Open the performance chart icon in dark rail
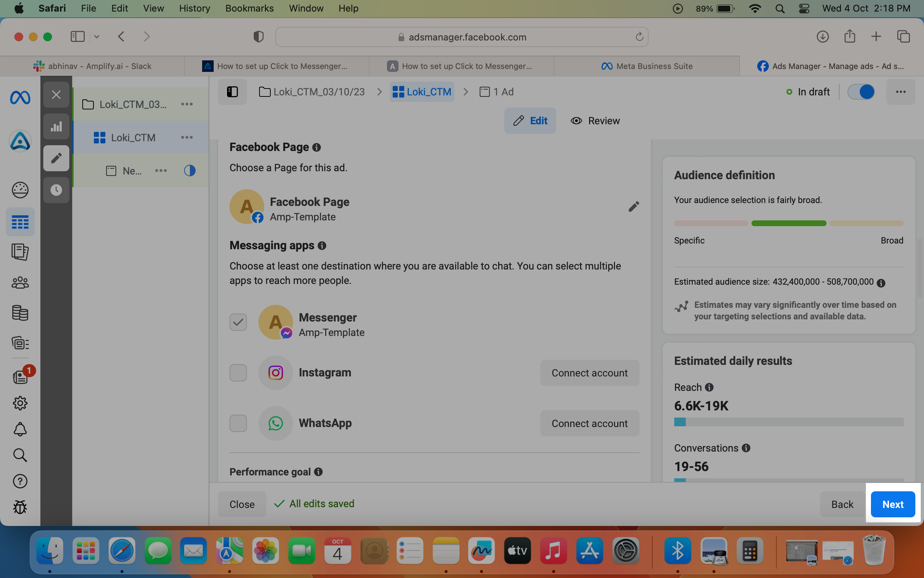The image size is (924, 578). (x=56, y=126)
